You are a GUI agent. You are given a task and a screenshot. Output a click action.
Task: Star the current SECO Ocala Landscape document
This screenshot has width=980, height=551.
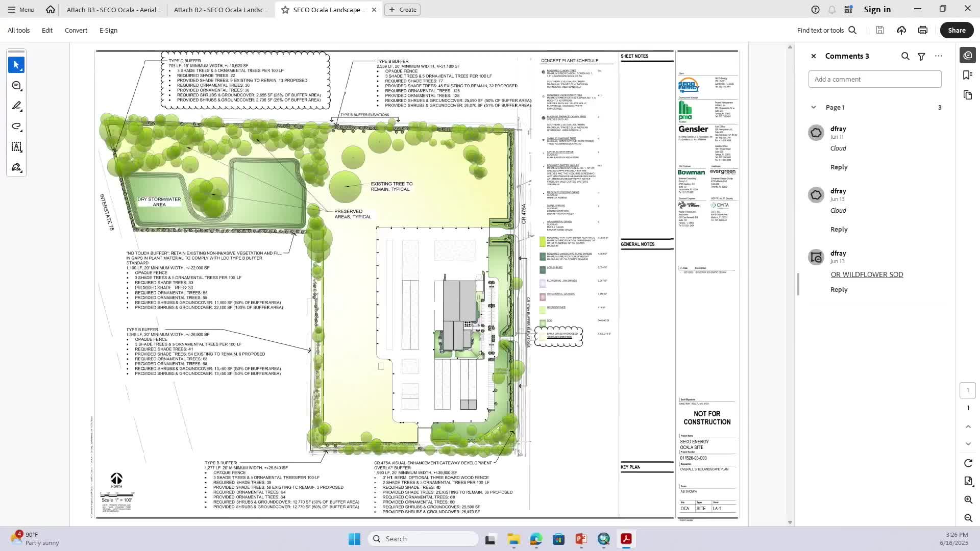(285, 10)
